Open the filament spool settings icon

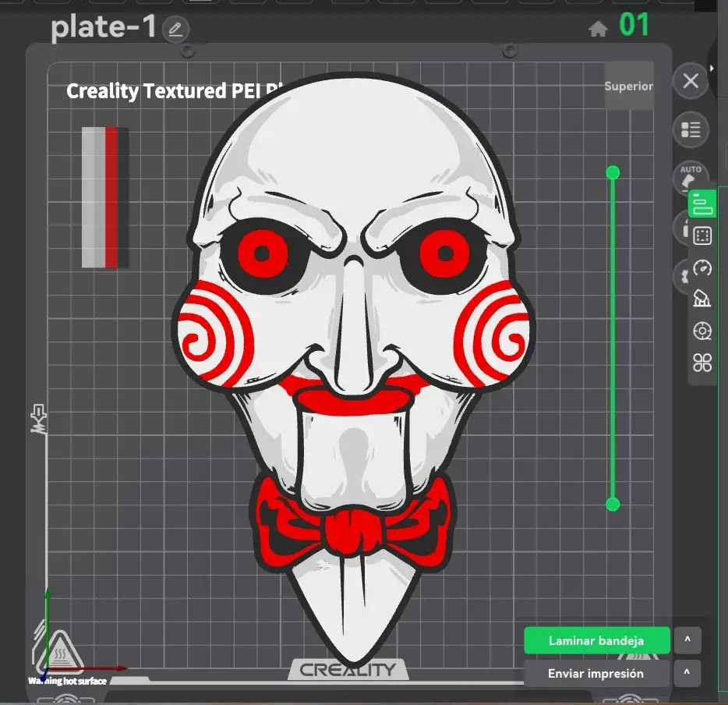(702, 331)
